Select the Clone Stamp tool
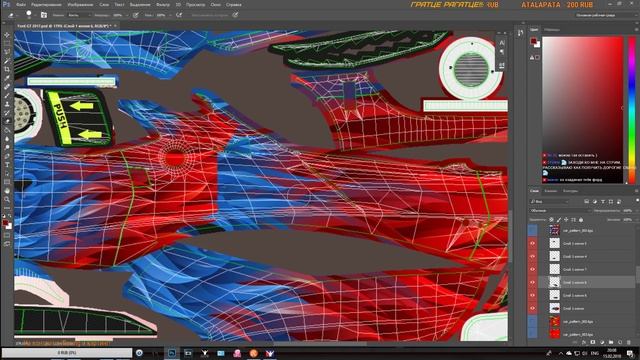This screenshot has width=640, height=360. click(x=7, y=104)
